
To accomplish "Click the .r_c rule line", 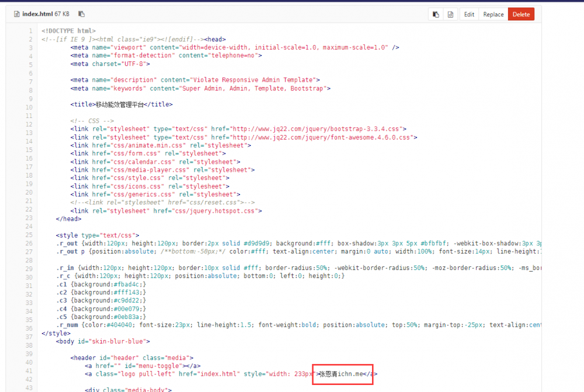I will pyautogui.click(x=200, y=276).
